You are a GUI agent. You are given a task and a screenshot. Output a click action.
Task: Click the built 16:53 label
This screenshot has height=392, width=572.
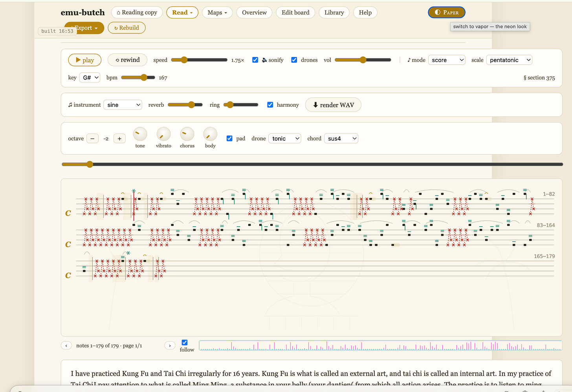[57, 31]
